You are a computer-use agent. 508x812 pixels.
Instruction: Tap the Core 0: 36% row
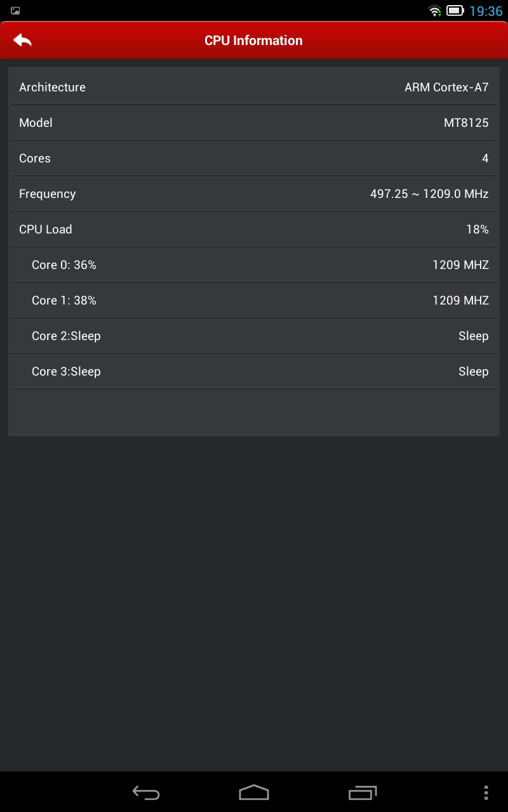[254, 265]
